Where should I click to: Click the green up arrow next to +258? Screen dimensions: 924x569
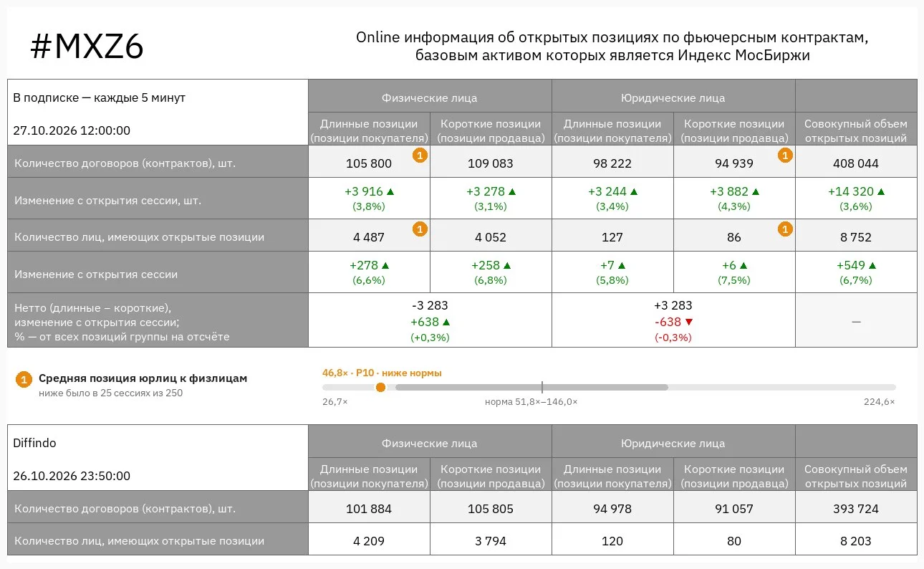pyautogui.click(x=507, y=266)
